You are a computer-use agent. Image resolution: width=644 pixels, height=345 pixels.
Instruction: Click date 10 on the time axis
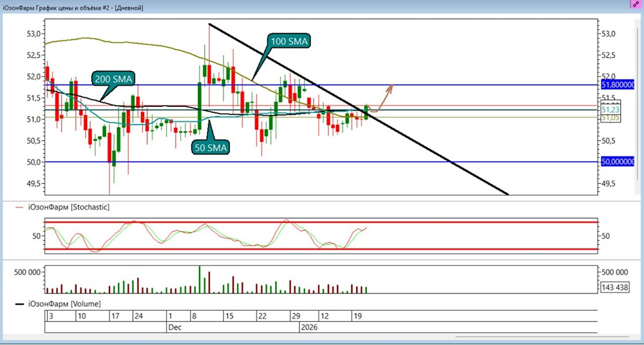click(81, 316)
